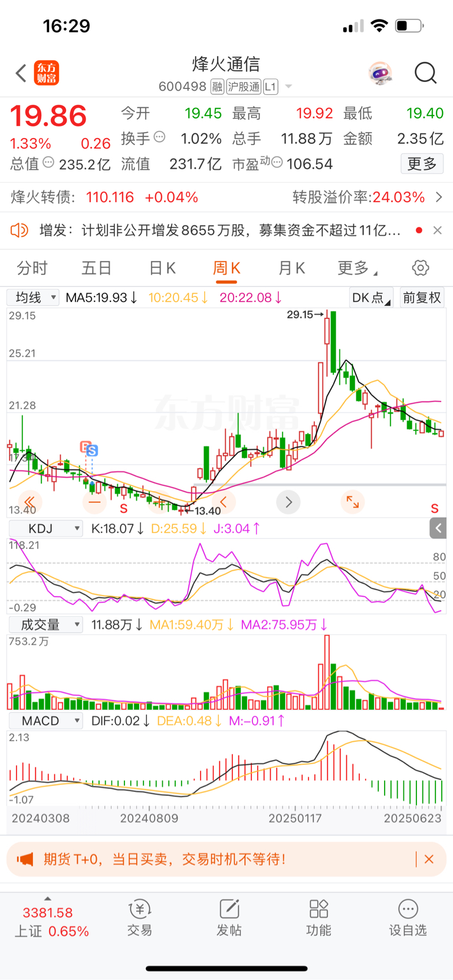453x980 pixels.
Task: Tap the K:18.07 KDJ value
Action: pos(117,528)
